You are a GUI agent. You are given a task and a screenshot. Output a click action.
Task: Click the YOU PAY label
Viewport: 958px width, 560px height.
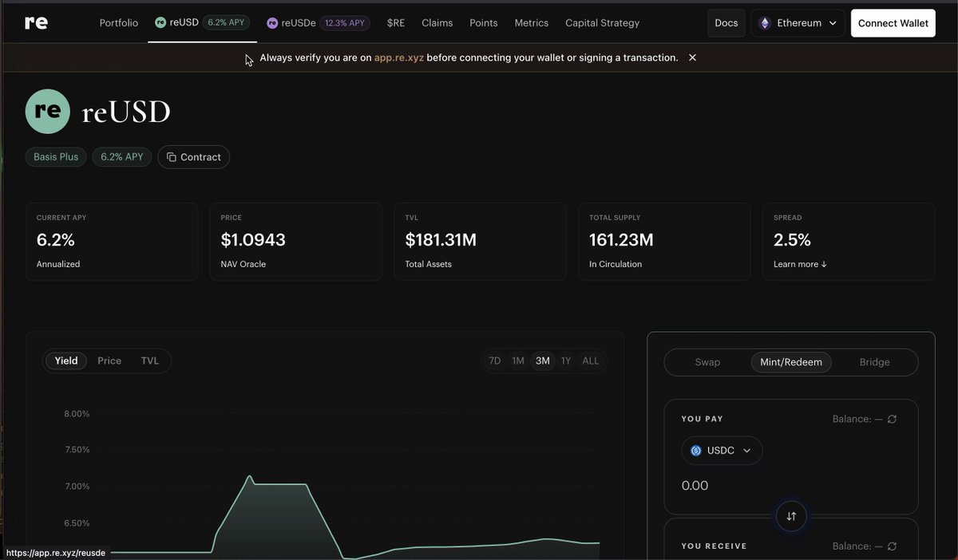tap(702, 419)
